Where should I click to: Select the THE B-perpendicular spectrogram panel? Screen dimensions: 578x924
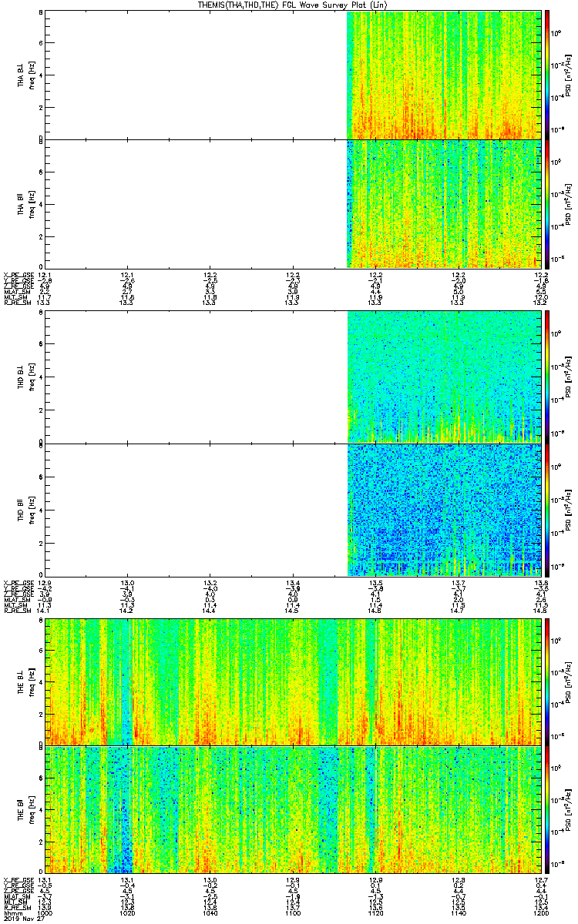coord(293,681)
